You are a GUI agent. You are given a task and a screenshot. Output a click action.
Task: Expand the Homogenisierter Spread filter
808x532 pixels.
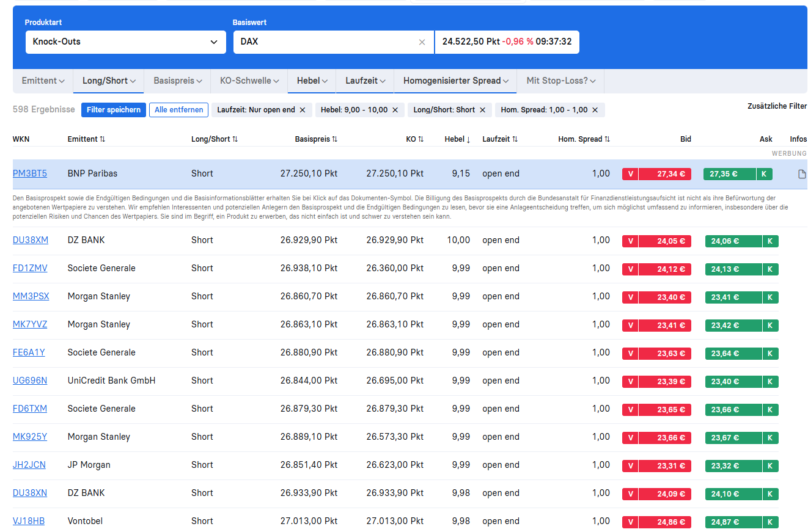coord(456,81)
